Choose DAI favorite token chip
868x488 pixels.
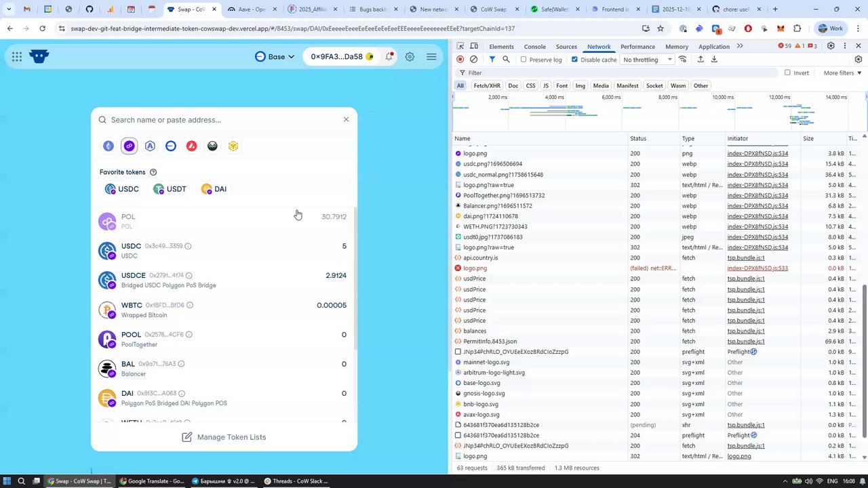point(214,189)
